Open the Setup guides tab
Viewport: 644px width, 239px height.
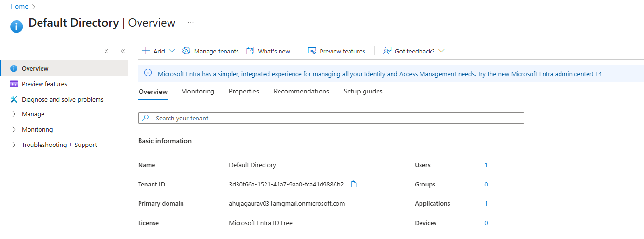point(363,91)
